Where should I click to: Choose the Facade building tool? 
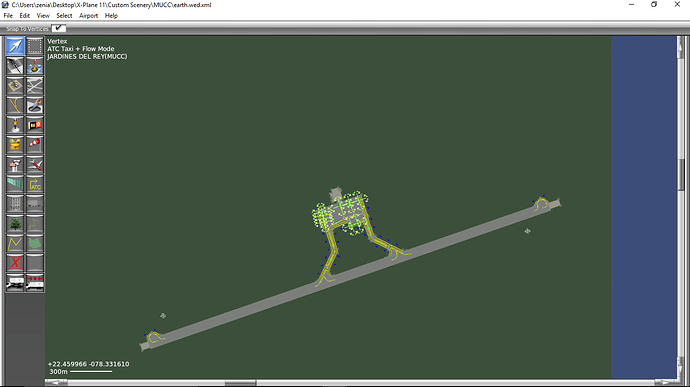pyautogui.click(x=15, y=204)
